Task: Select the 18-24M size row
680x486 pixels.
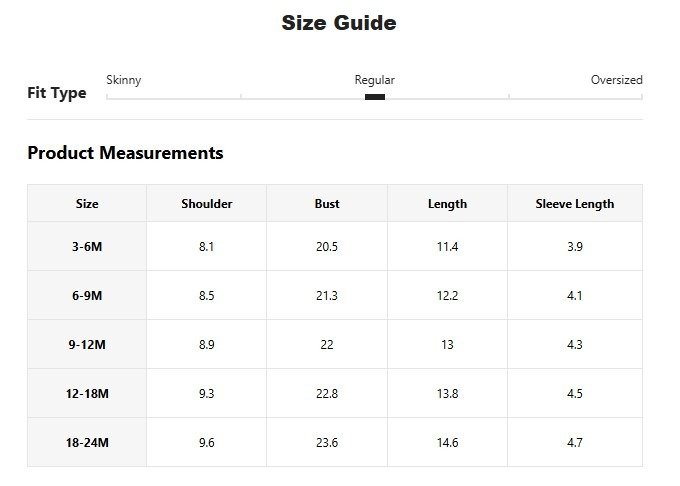Action: tap(87, 443)
